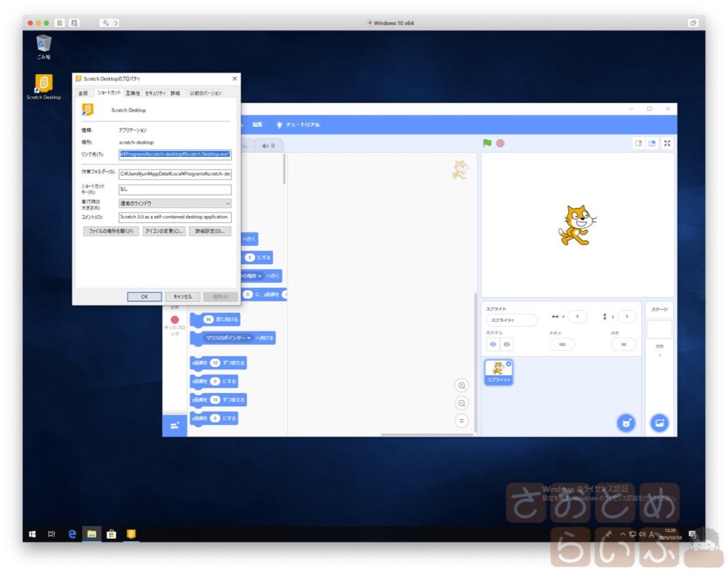Click the Scratch Desktop icon in the properties dialog
The width and height of the screenshot is (728, 572).
(x=87, y=110)
